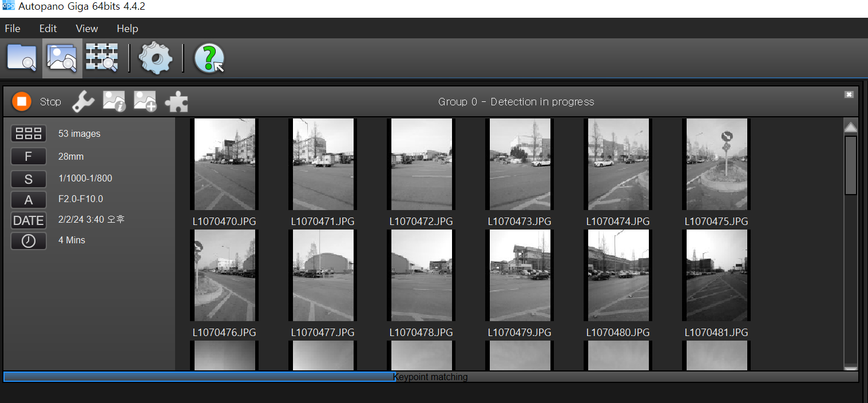Open the Edit menu
The height and width of the screenshot is (403, 868).
(48, 28)
